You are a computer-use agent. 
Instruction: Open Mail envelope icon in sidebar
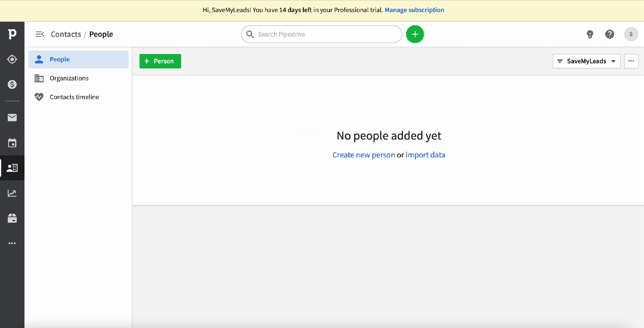(12, 117)
